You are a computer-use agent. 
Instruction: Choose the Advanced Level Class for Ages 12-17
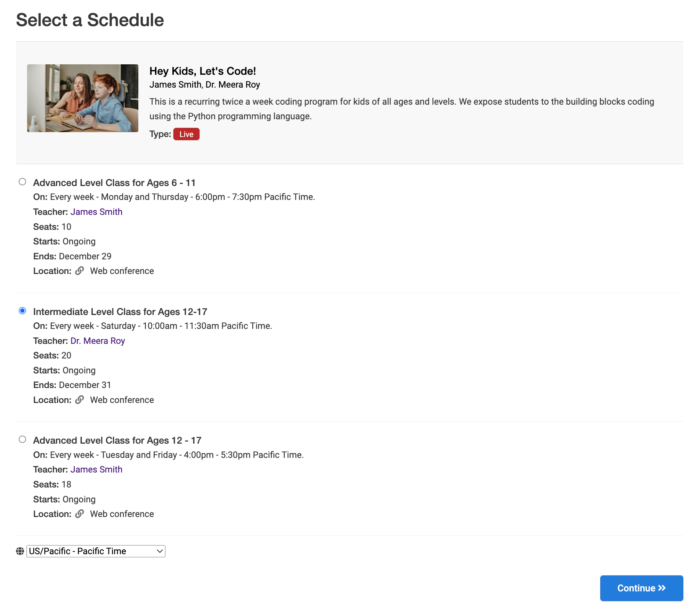[x=23, y=439]
